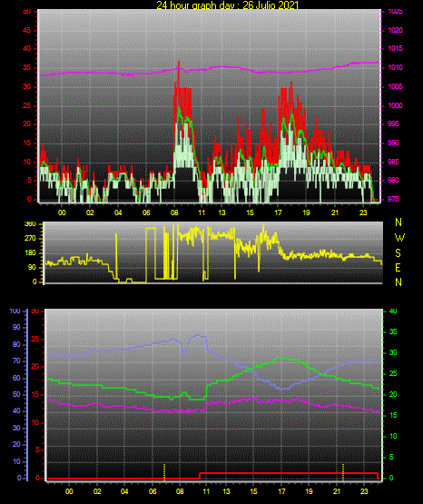Image resolution: width=423 pixels, height=504 pixels.
Task: Select the magenta 1010 pressure axis label
Action: click(395, 67)
